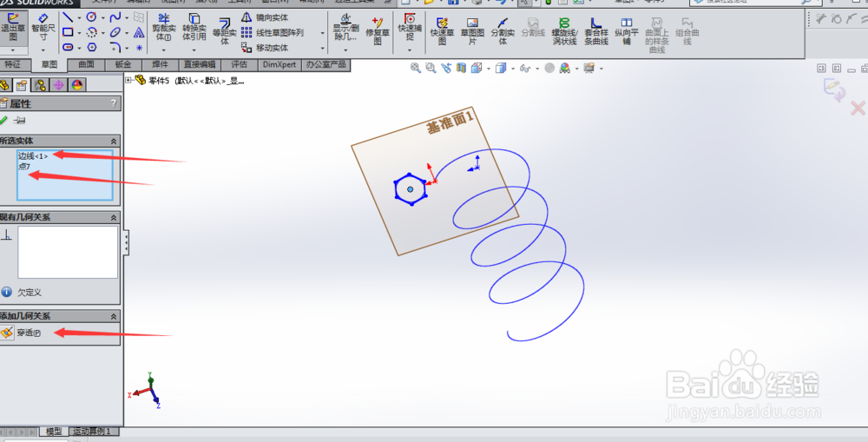Click Offset Entities (等距实体) tool
The image size is (868, 442).
click(225, 31)
